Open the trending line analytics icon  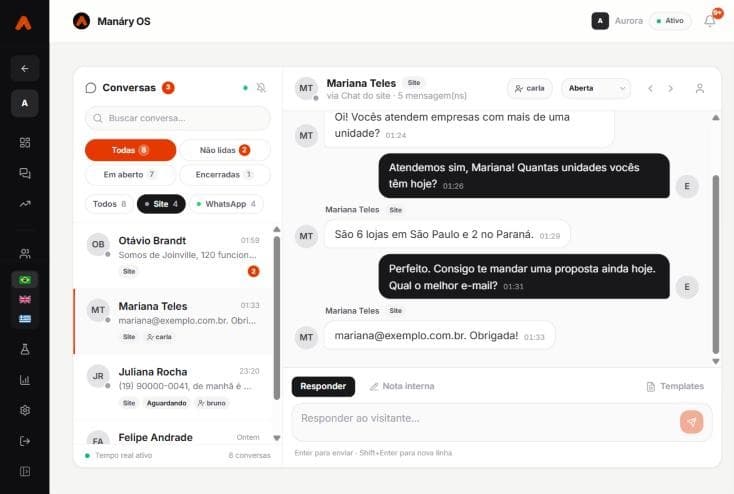click(25, 204)
